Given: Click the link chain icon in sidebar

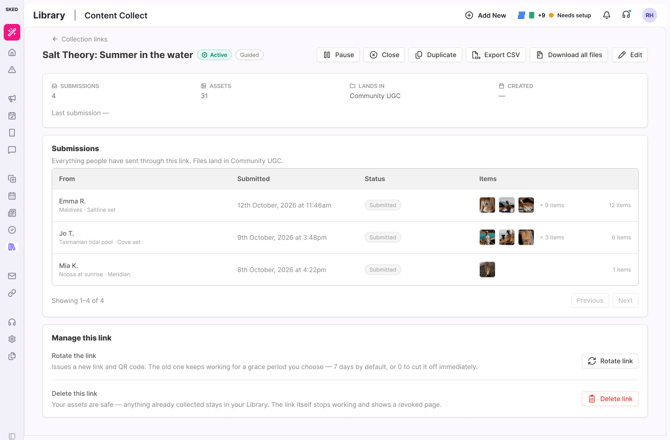Looking at the screenshot, I should pos(12,293).
